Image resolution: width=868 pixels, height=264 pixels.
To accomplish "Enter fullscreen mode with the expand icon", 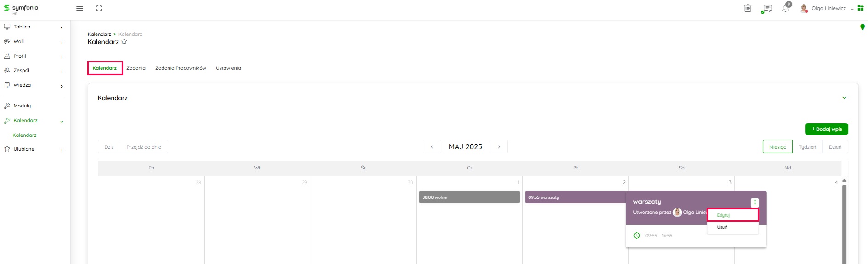I will [x=99, y=8].
